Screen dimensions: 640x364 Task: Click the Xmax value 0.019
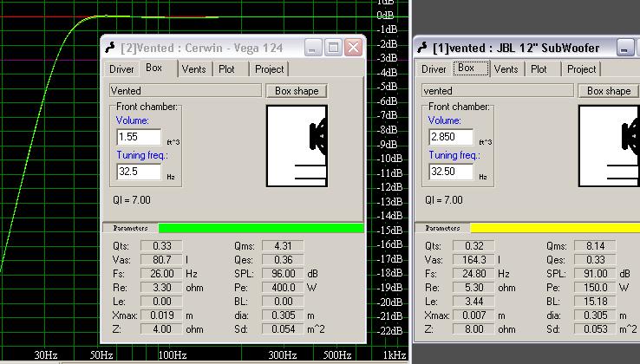point(161,315)
